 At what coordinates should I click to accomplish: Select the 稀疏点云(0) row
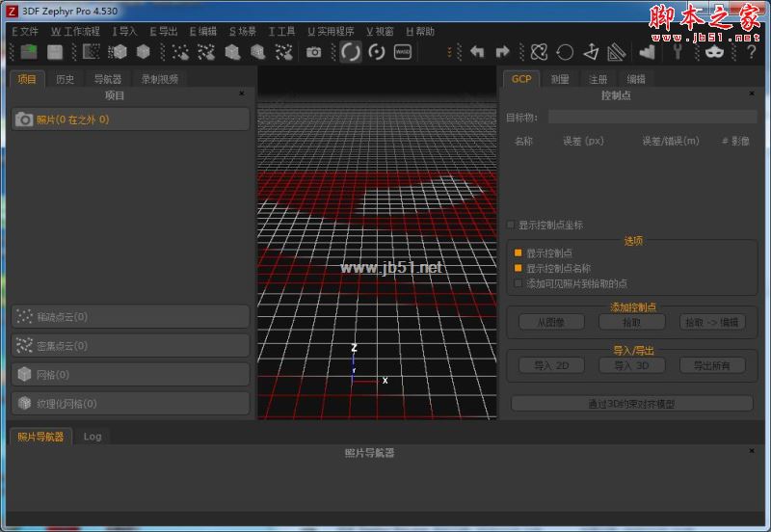pos(130,317)
